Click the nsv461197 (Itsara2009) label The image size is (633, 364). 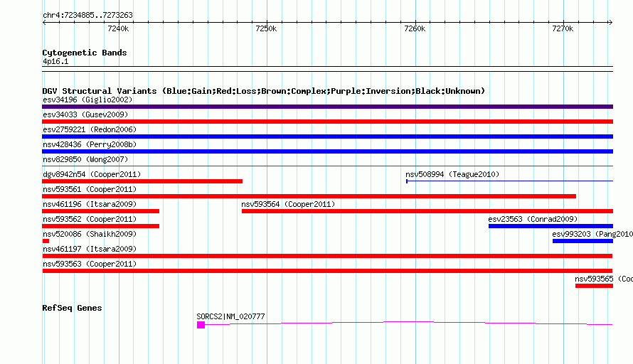tap(90, 249)
